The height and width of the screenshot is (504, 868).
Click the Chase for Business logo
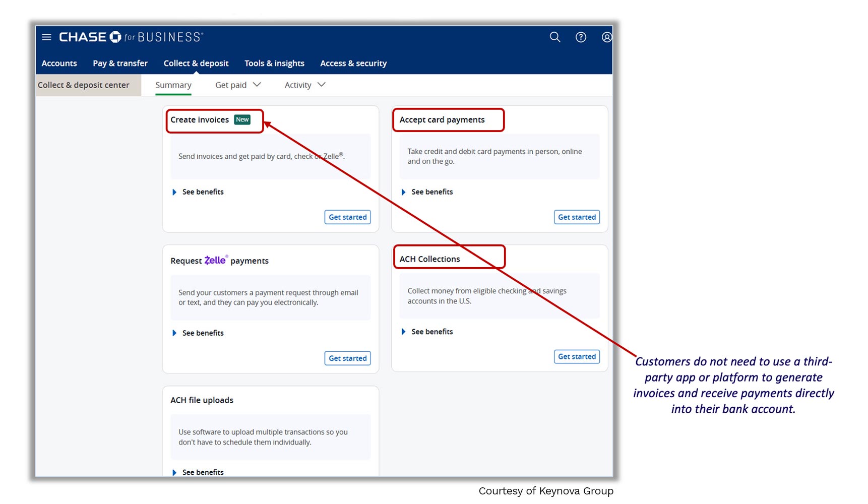pyautogui.click(x=131, y=37)
